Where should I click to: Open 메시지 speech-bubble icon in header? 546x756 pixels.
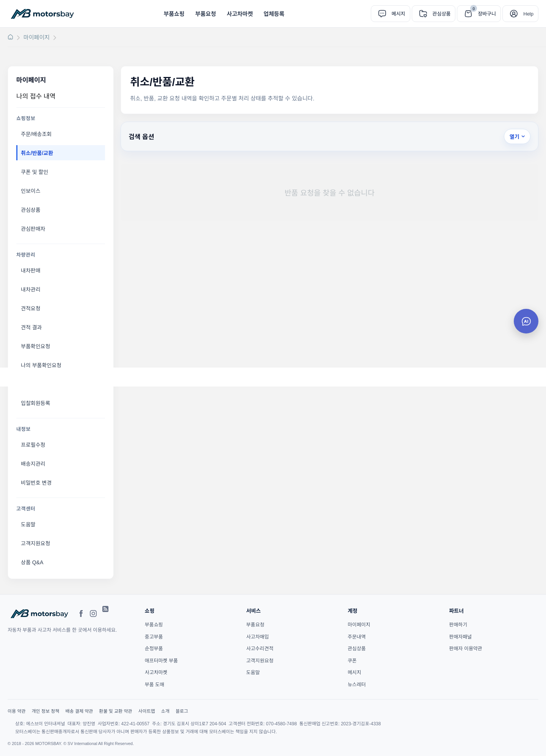click(382, 14)
